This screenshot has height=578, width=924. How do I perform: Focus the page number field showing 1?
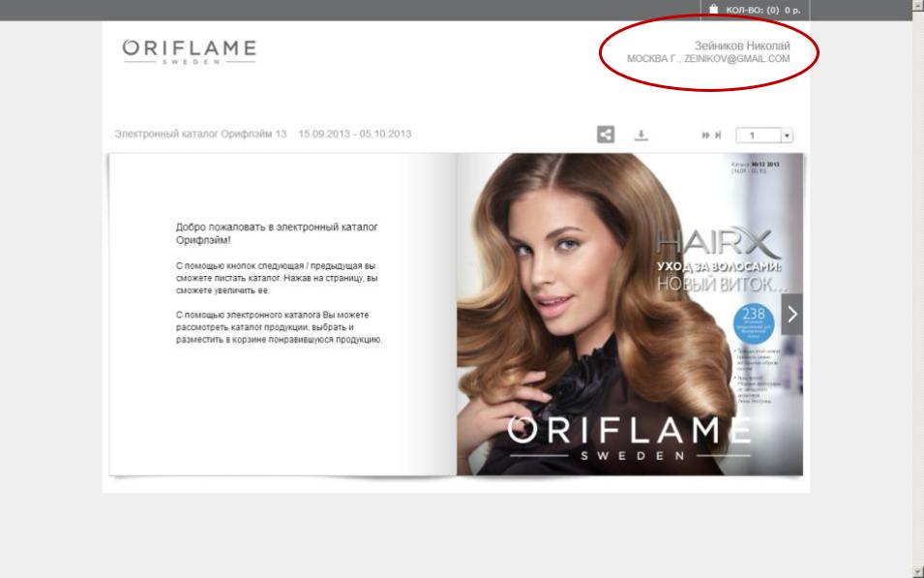click(759, 136)
